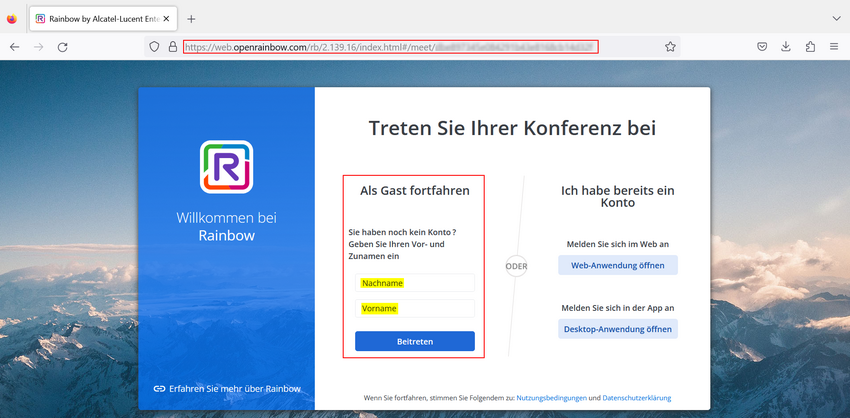
Task: Click the Als Gast fortfahren heading
Action: [415, 191]
